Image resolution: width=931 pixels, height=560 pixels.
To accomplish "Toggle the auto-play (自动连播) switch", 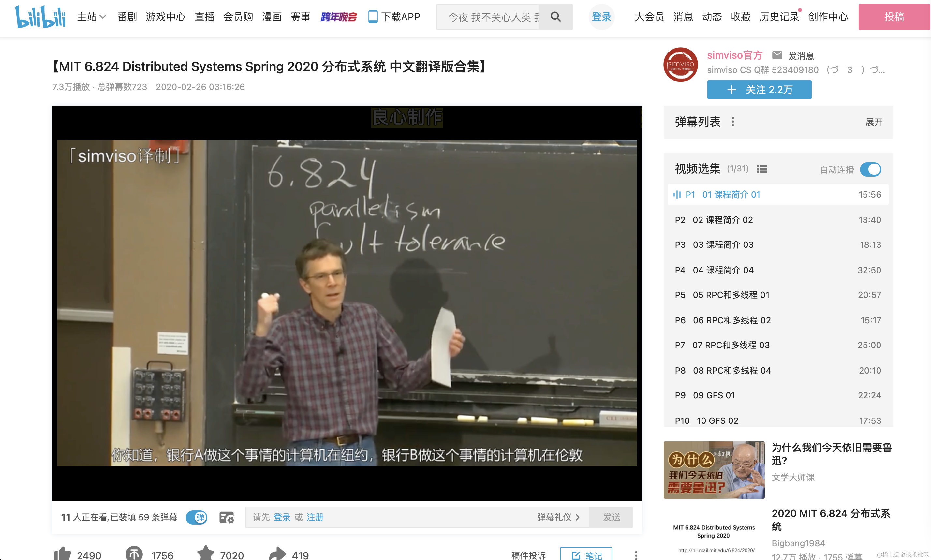I will tap(870, 169).
